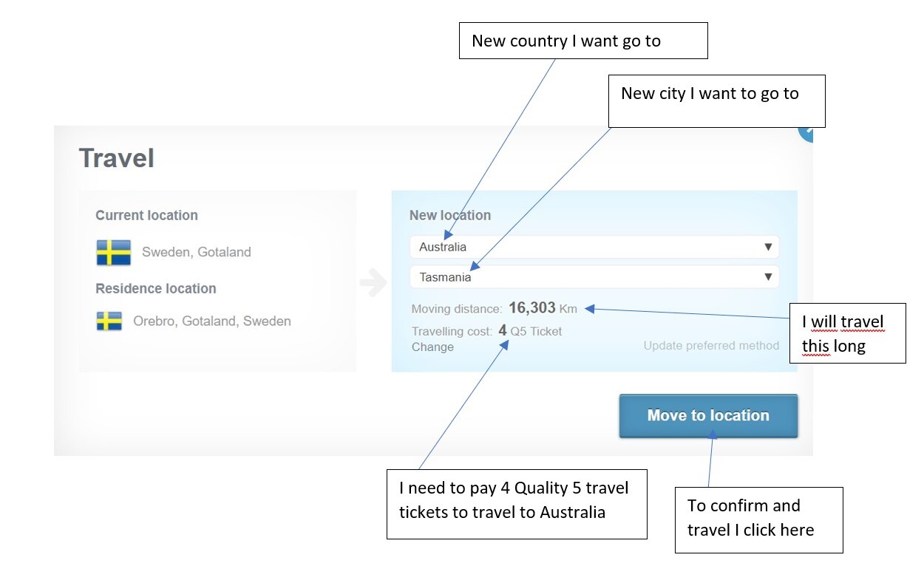Click the gray arrow between location panels

[373, 283]
